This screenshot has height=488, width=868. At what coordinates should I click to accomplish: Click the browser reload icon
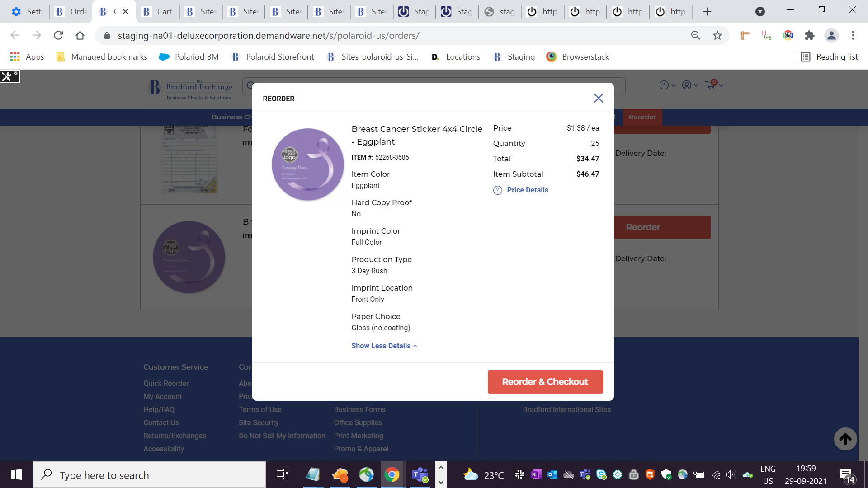[58, 35]
